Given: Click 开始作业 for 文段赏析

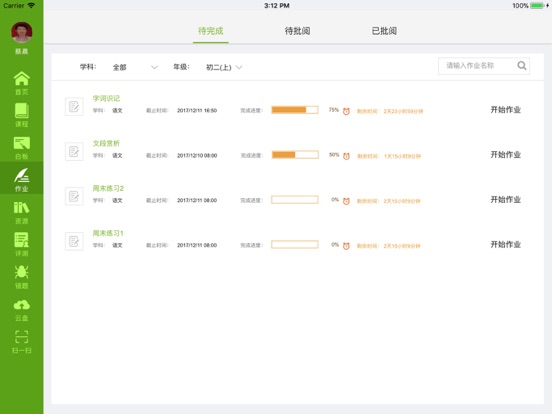Looking at the screenshot, I should tap(506, 155).
